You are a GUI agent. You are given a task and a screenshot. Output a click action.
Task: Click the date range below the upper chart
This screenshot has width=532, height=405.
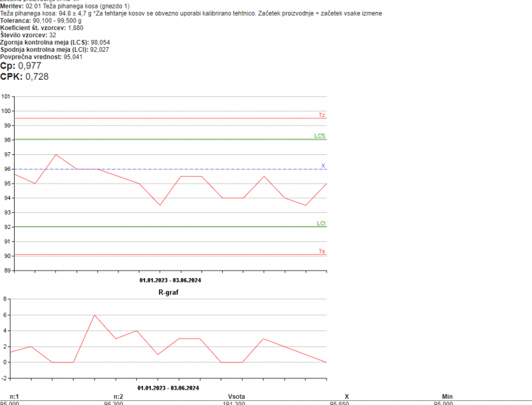(170, 280)
